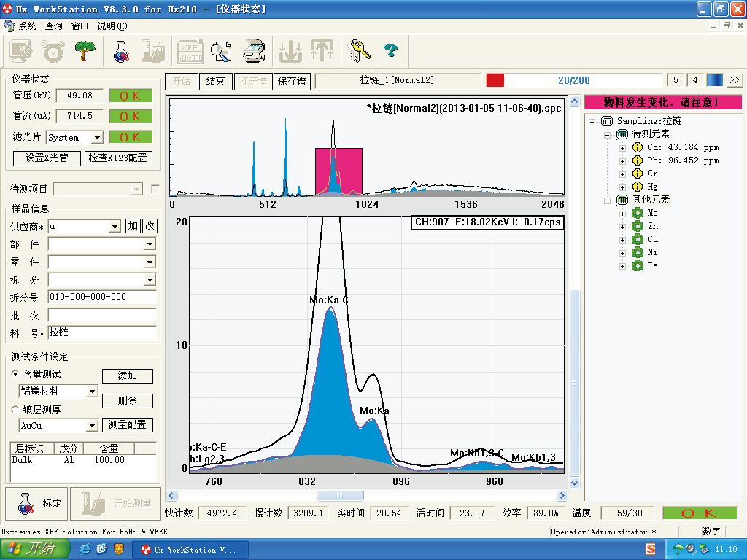Click the magnifier over document icon
The height and width of the screenshot is (560, 747).
click(221, 50)
